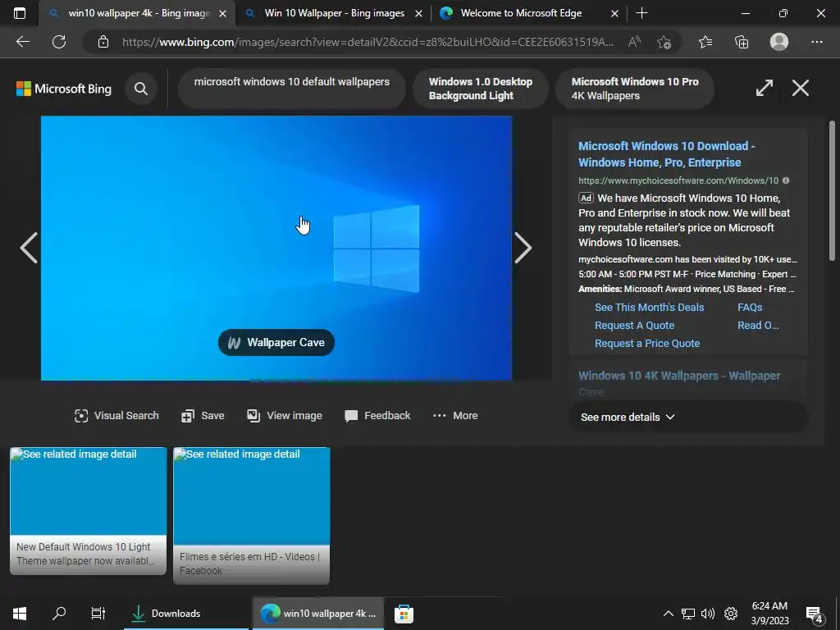The width and height of the screenshot is (840, 630).
Task: Click the settings gear tray icon
Action: (x=731, y=614)
